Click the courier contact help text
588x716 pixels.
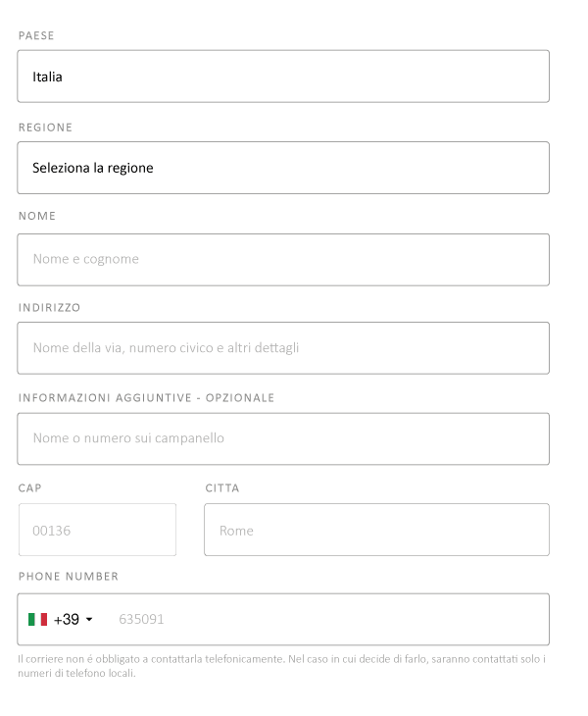(x=281, y=666)
